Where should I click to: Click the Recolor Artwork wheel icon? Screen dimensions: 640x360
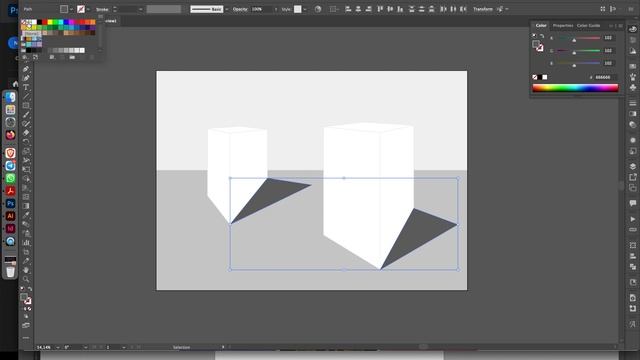(318, 9)
